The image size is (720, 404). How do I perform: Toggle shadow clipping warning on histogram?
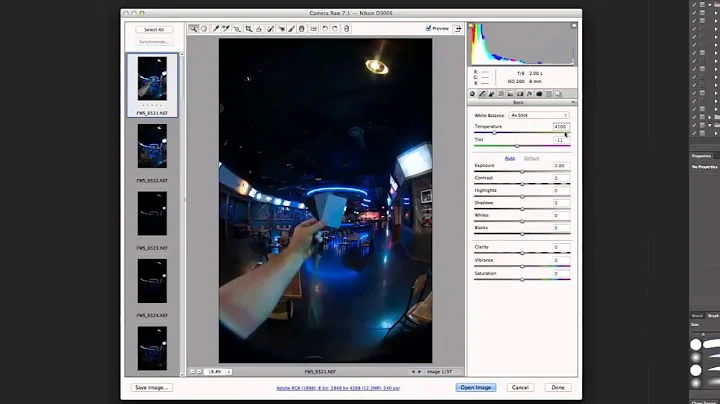[471, 26]
